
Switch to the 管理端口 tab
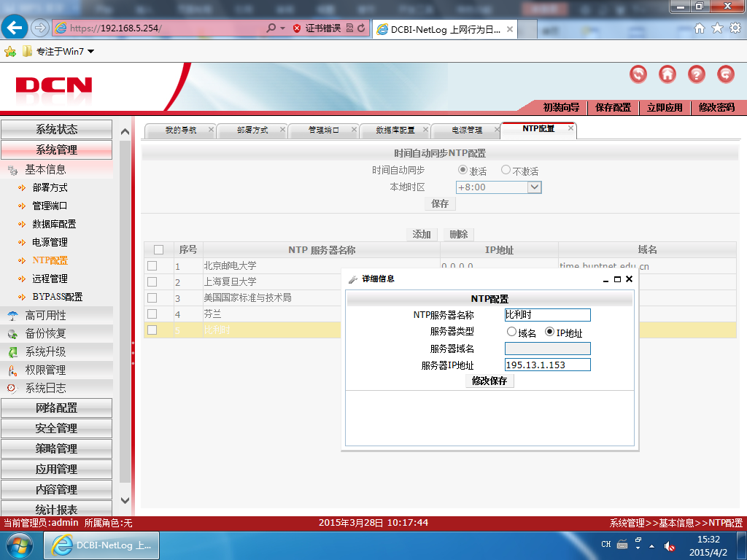[323, 130]
